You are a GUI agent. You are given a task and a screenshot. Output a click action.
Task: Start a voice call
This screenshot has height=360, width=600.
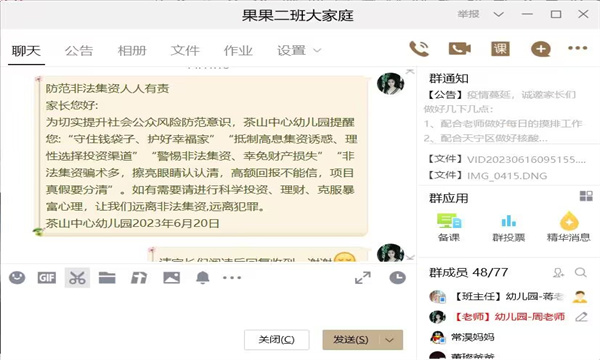pos(419,49)
